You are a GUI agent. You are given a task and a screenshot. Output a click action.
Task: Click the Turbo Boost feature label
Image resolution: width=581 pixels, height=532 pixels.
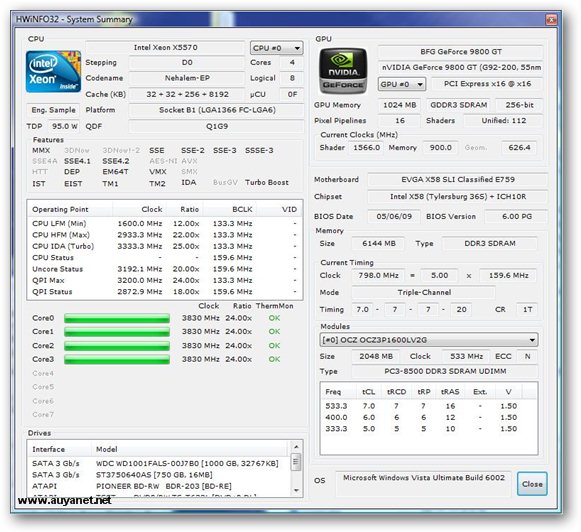pyautogui.click(x=266, y=183)
